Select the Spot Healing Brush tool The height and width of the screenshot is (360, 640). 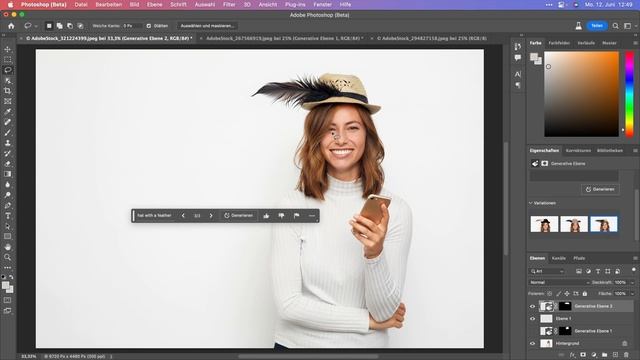click(7, 122)
